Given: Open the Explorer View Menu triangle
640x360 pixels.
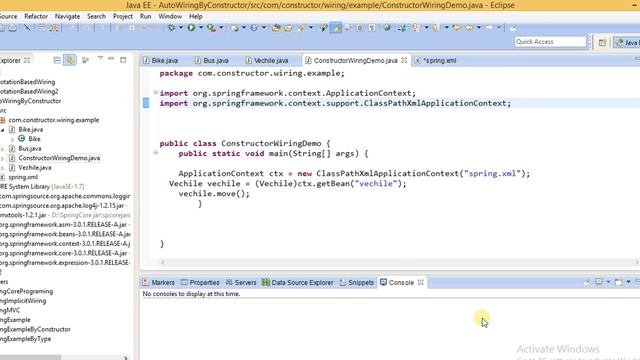Looking at the screenshot, I should 100,59.
